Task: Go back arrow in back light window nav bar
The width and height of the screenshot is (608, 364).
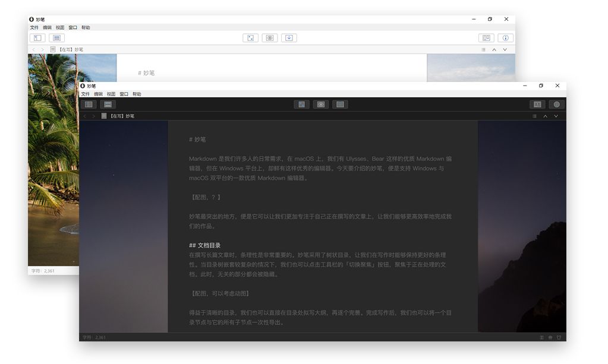Action: click(33, 49)
